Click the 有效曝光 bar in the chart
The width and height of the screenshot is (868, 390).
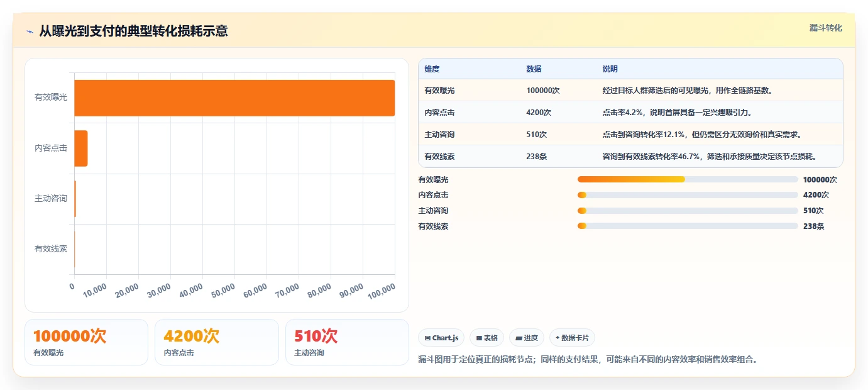pos(234,98)
